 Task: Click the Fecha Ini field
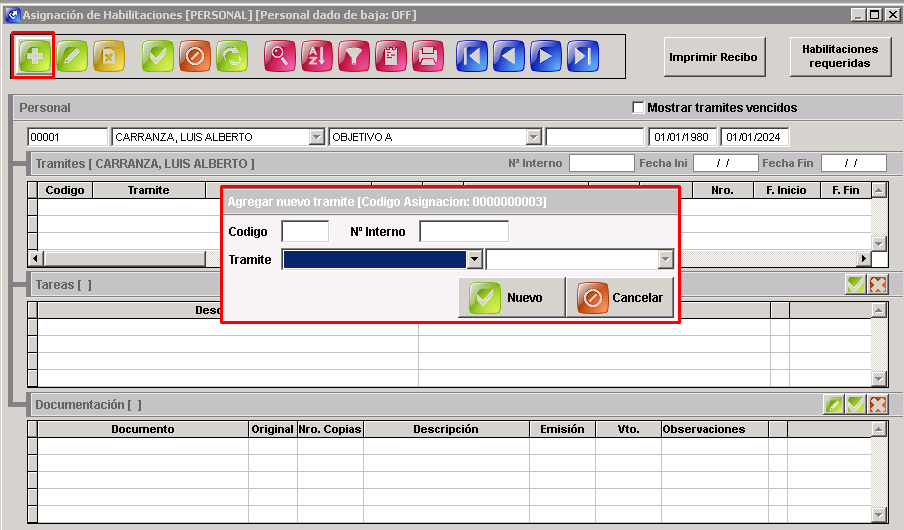tap(725, 163)
